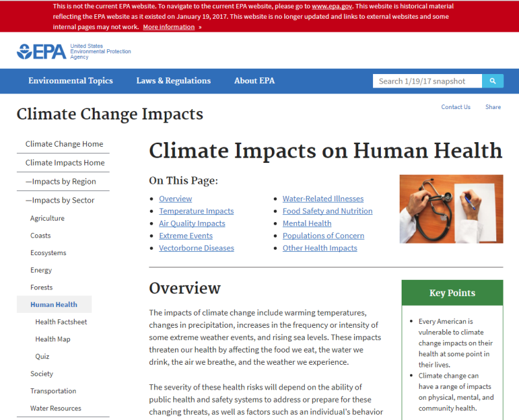Jump to the Temperature Impacts section
519x420 pixels.
pyautogui.click(x=196, y=210)
